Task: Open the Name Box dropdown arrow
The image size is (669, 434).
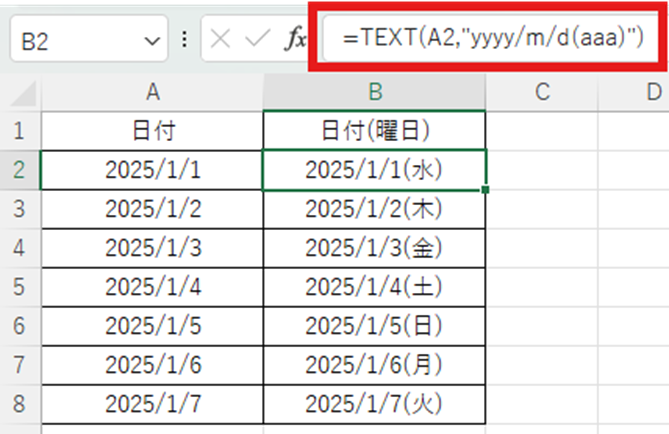Action: pyautogui.click(x=152, y=42)
